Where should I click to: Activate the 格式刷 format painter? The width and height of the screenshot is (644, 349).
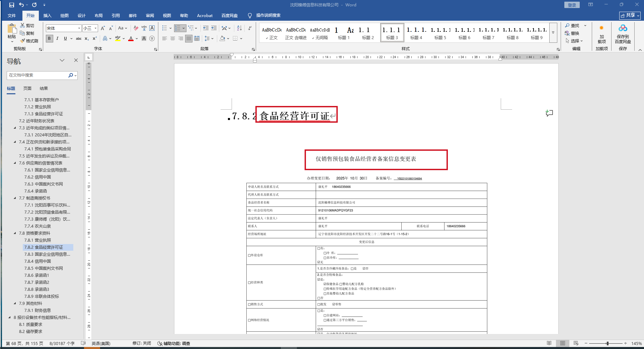[29, 41]
